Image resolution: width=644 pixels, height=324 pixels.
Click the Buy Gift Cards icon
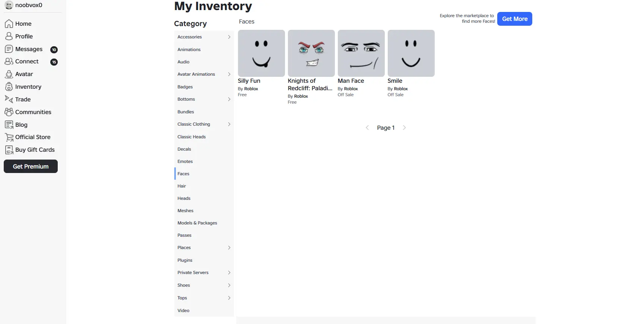[9, 150]
